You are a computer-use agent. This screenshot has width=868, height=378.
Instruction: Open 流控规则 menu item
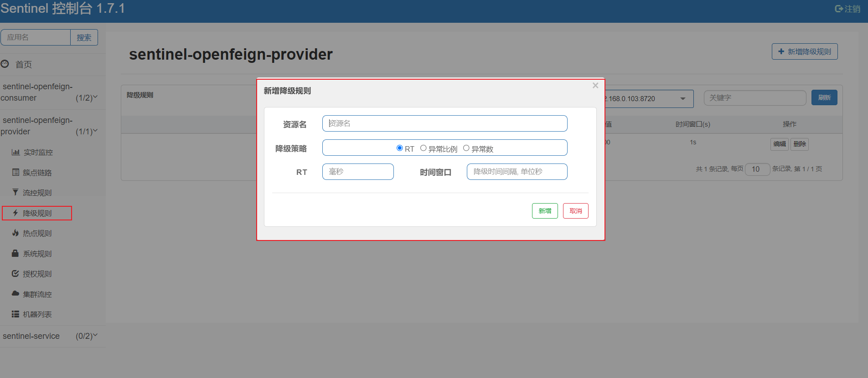[x=37, y=193]
